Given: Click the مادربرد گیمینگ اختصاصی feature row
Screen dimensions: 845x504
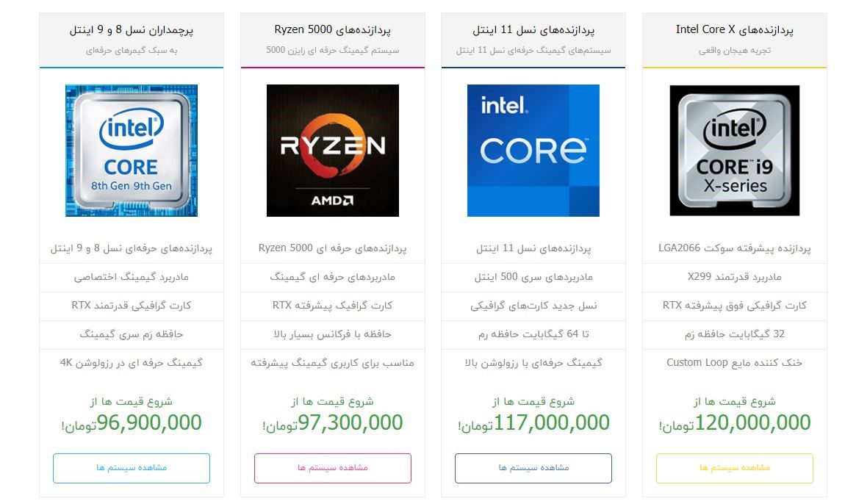Looking at the screenshot, I should point(132,277).
